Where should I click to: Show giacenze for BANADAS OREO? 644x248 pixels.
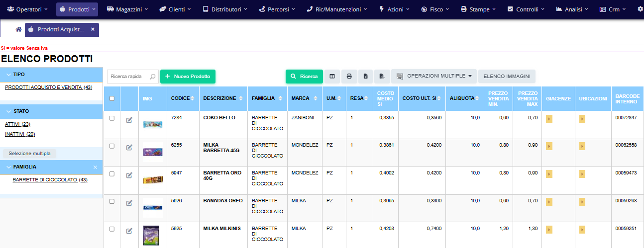click(x=549, y=202)
